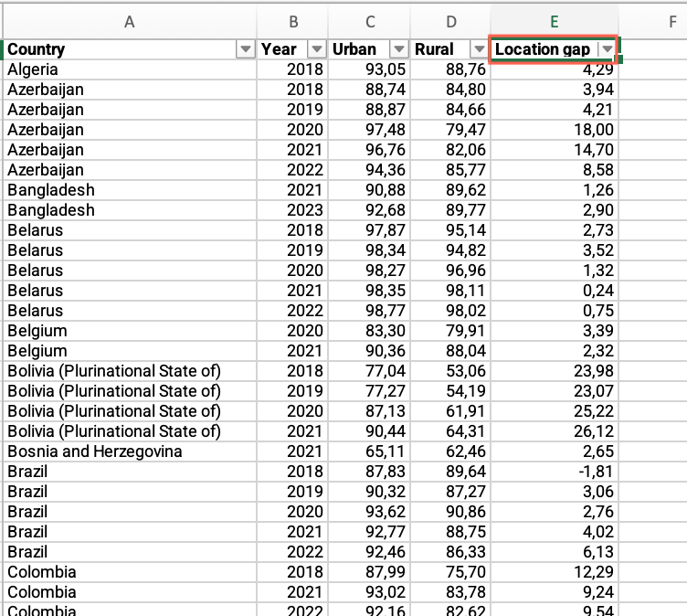Select Urban value 88,87 for Azerbaijan
Image resolution: width=687 pixels, height=616 pixels.
tap(369, 110)
